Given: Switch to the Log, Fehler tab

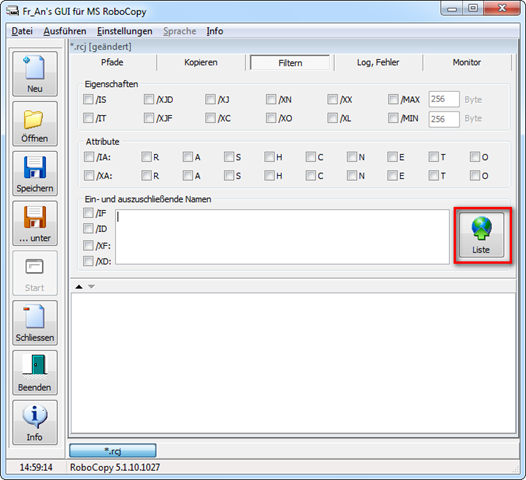Looking at the screenshot, I should click(378, 62).
